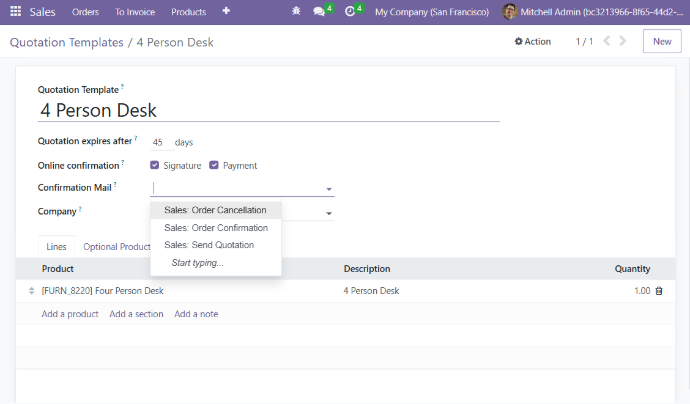
Task: Delete the Four Person Desk line
Action: (658, 291)
